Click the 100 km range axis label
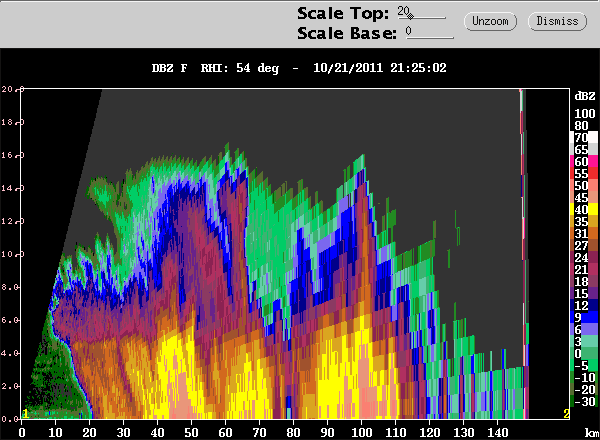This screenshot has height=440, width=600. (x=361, y=432)
